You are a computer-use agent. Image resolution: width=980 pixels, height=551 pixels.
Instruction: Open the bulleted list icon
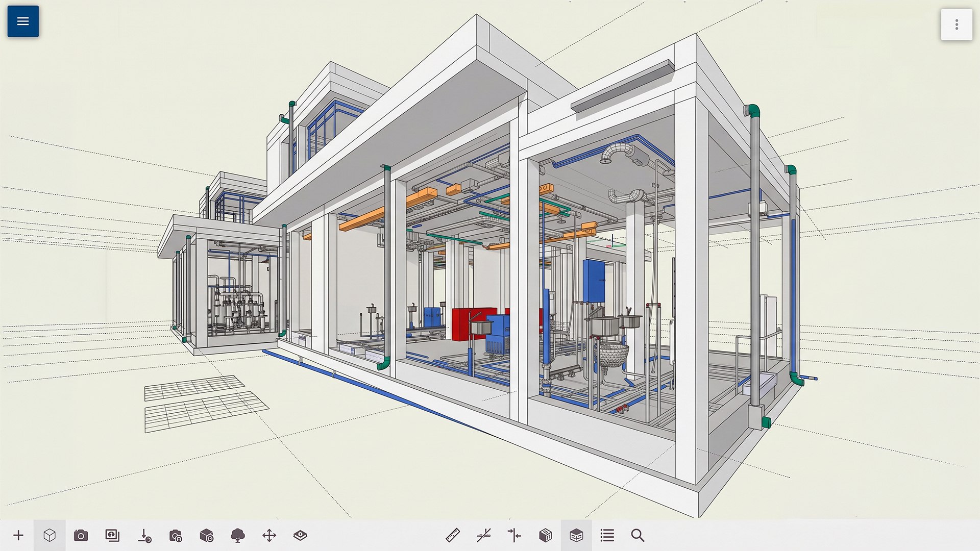pos(607,535)
